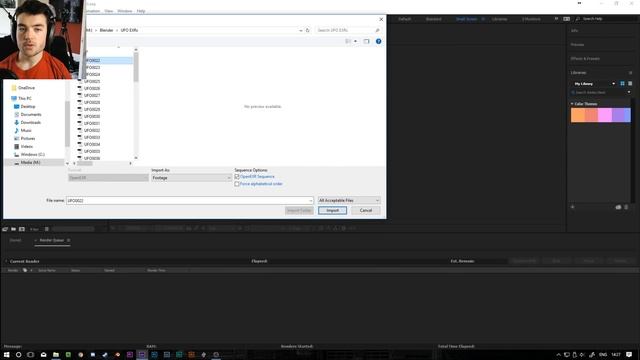
Task: Collapse the Color Themes section
Action: click(x=572, y=104)
